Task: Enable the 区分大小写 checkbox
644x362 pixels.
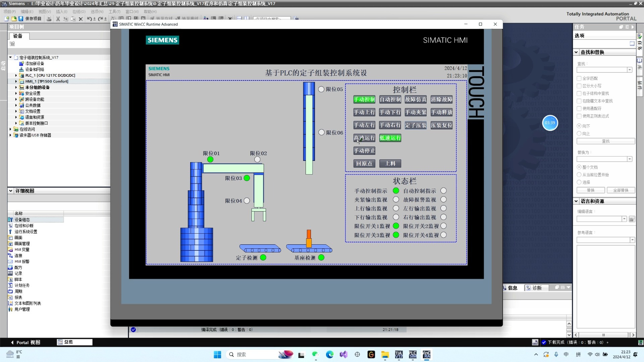Action: [x=579, y=86]
